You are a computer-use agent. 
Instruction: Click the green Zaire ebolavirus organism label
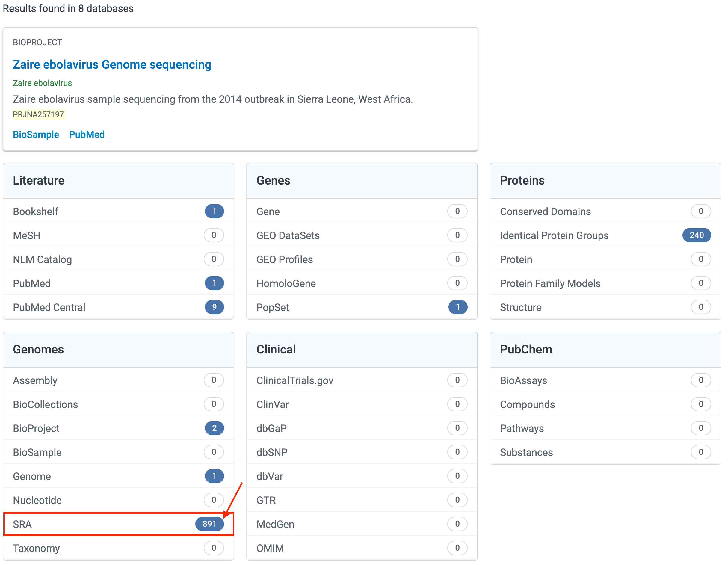tap(42, 83)
